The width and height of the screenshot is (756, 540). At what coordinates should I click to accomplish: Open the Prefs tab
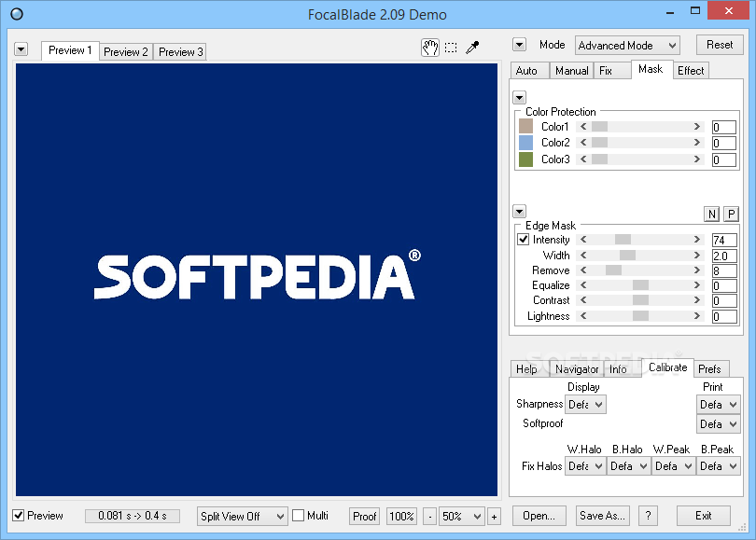tap(709, 369)
